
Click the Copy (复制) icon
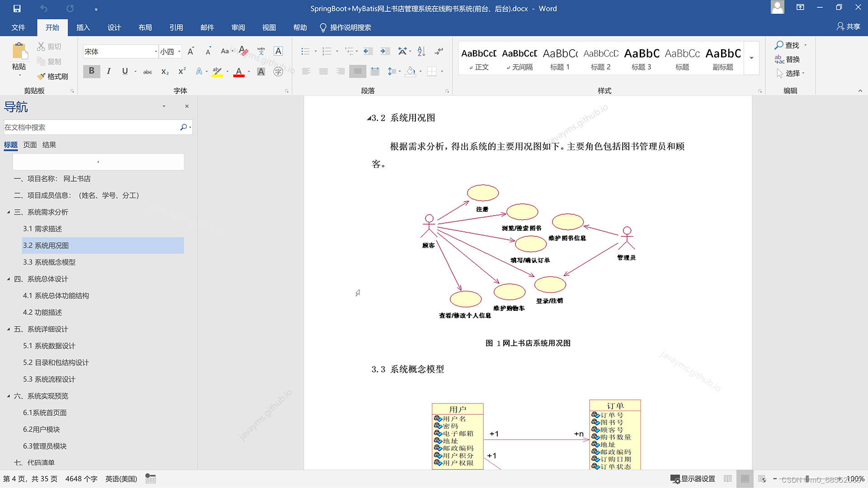click(x=41, y=61)
